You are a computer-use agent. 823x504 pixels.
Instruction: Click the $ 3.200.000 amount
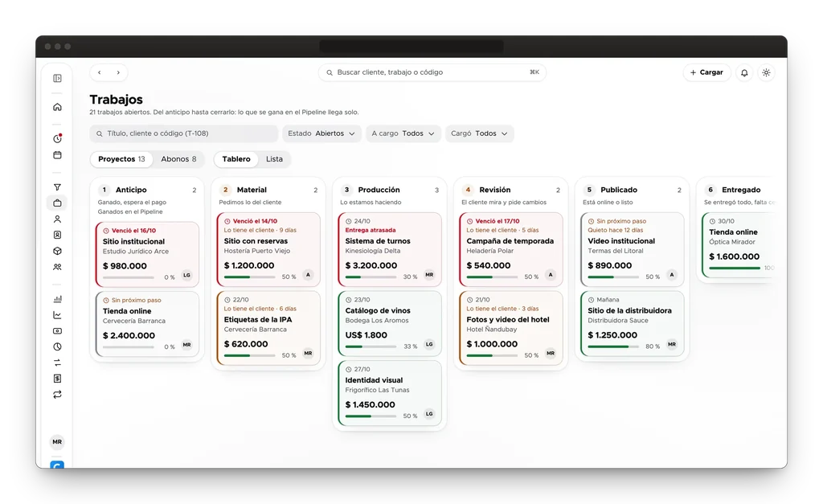point(371,265)
